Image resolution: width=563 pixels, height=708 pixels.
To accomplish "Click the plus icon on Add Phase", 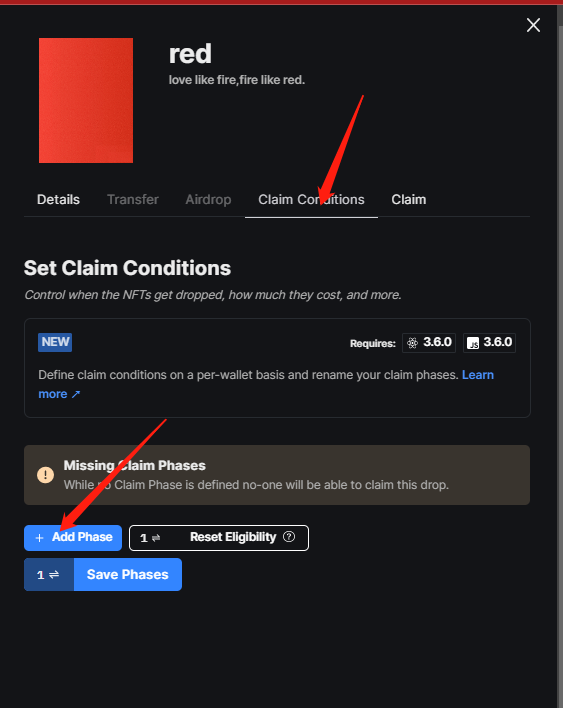I will pyautogui.click(x=40, y=538).
